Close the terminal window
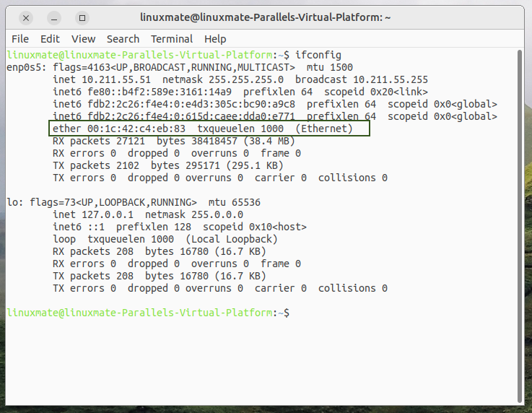532x413 pixels. (x=26, y=17)
